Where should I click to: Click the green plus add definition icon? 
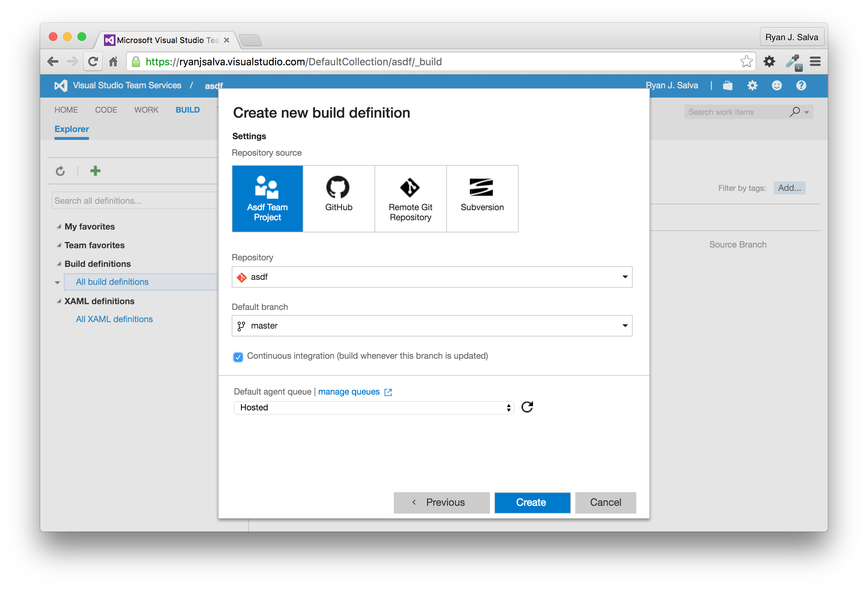[95, 171]
